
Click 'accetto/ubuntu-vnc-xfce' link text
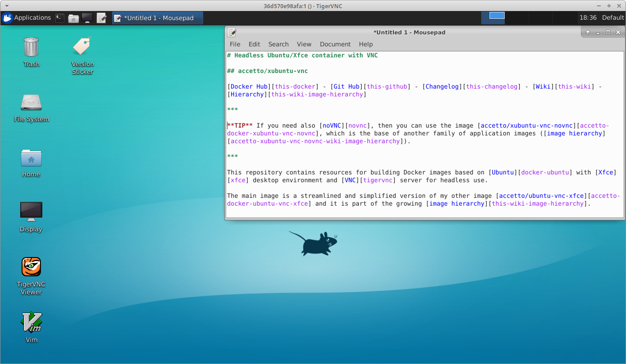[541, 196]
